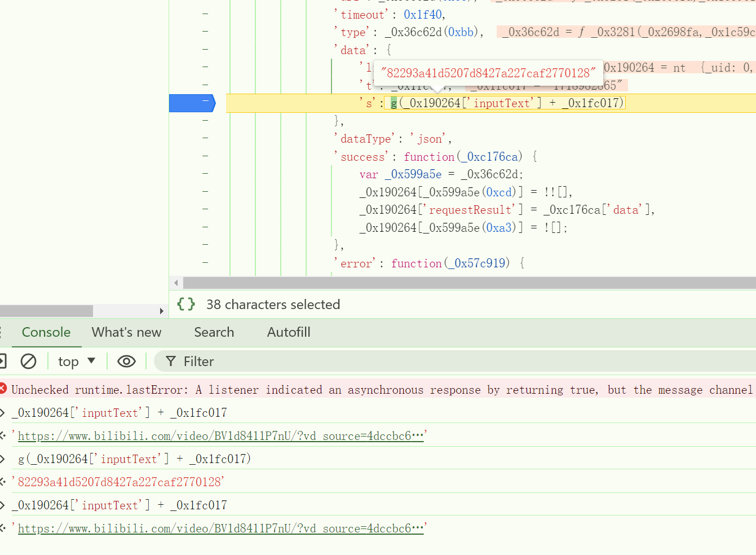
Task: Click the _0x190264[_0x599a5e(0xcd)] = !![] line
Action: tap(466, 192)
